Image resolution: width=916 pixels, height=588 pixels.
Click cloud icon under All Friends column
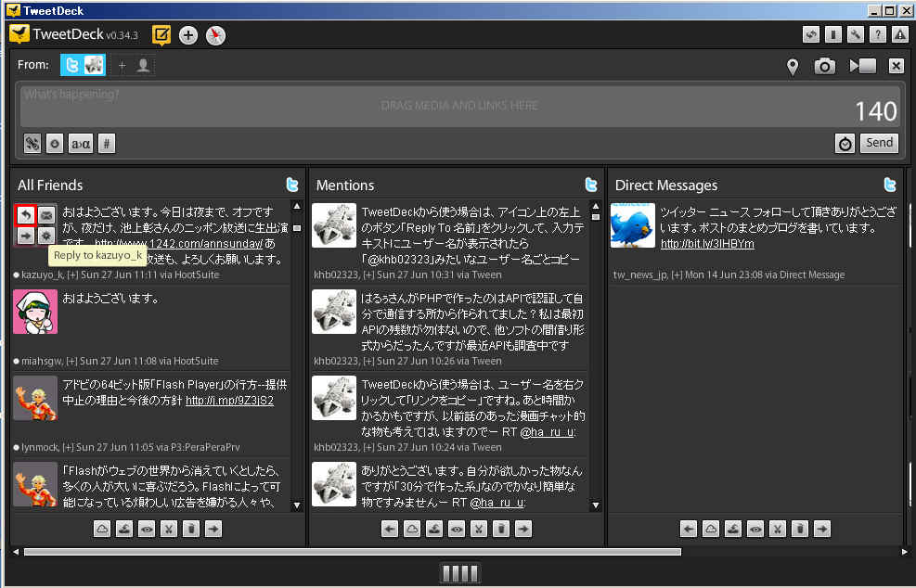click(x=102, y=529)
